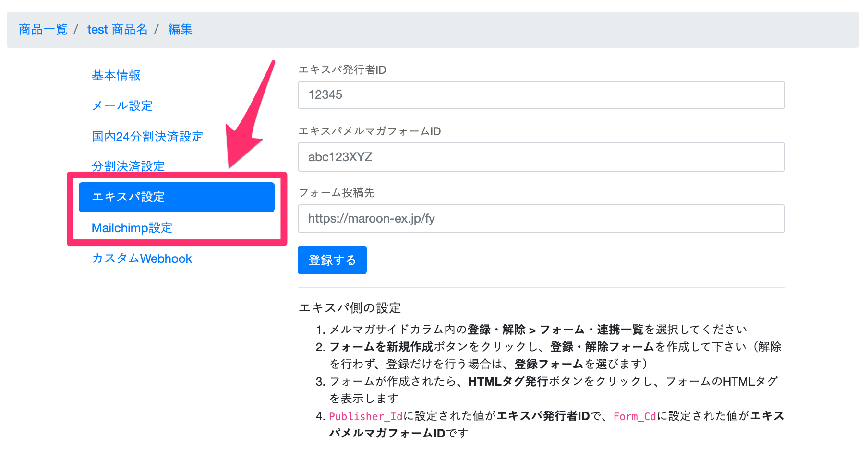Click the エキスパメルマガフォームID label
Screen dimensions: 868x471
pyautogui.click(x=370, y=131)
